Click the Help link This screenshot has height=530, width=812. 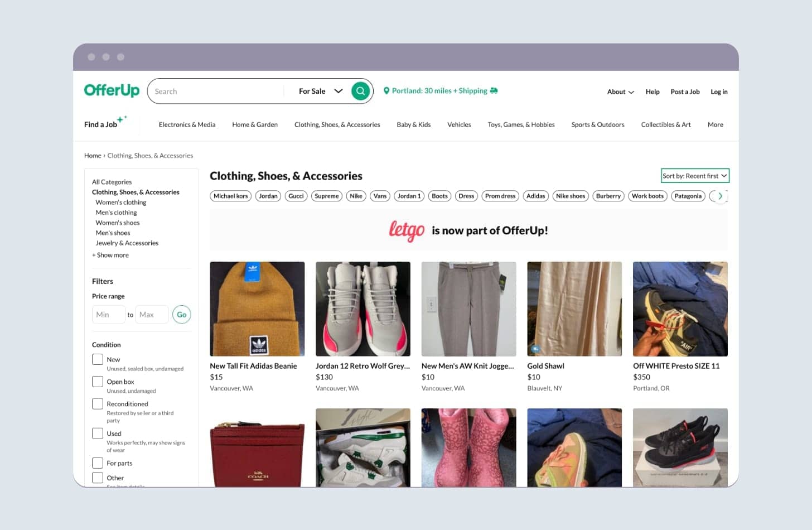pyautogui.click(x=652, y=91)
